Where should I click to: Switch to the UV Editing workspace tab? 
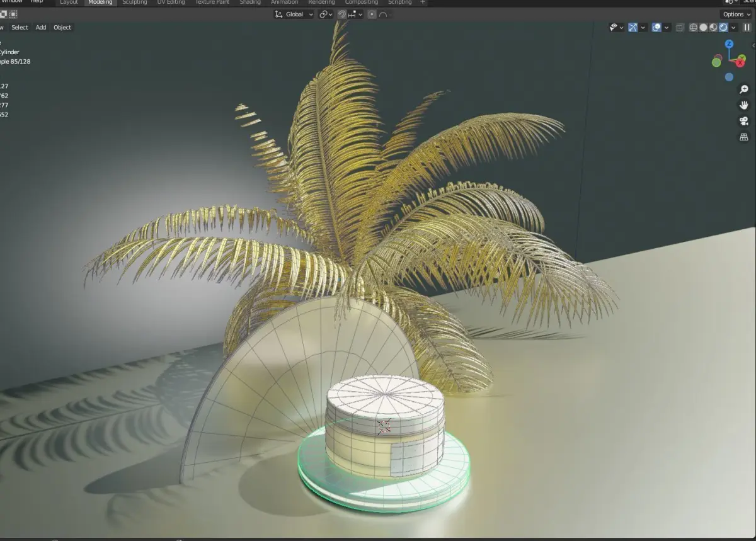[171, 3]
